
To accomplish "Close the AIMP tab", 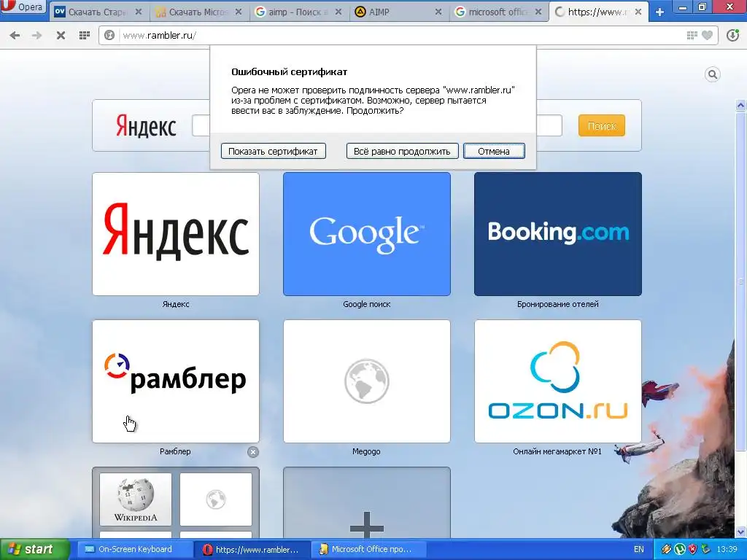I will [438, 12].
